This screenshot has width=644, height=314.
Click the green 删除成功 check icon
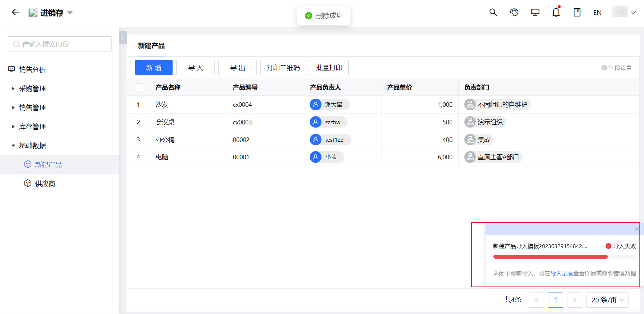(308, 16)
